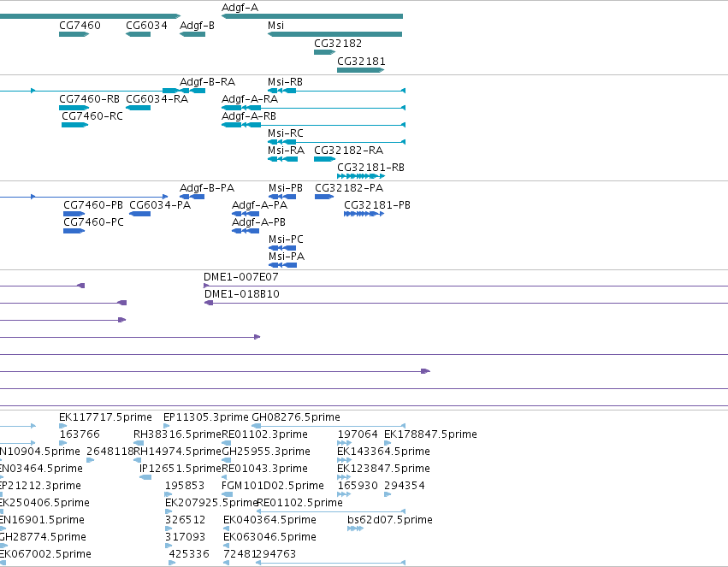Viewport: 728px width, 567px height.
Task: Select EST FGM101D02.5prime
Action: [x=227, y=494]
